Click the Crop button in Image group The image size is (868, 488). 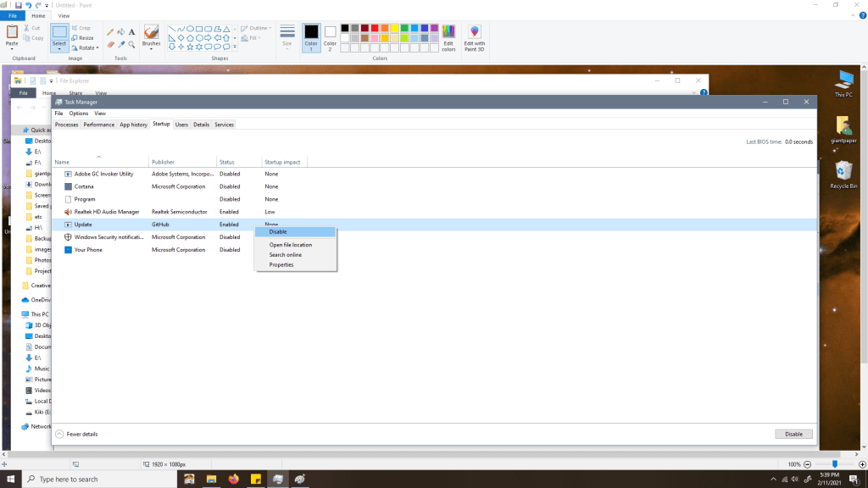pyautogui.click(x=81, y=28)
